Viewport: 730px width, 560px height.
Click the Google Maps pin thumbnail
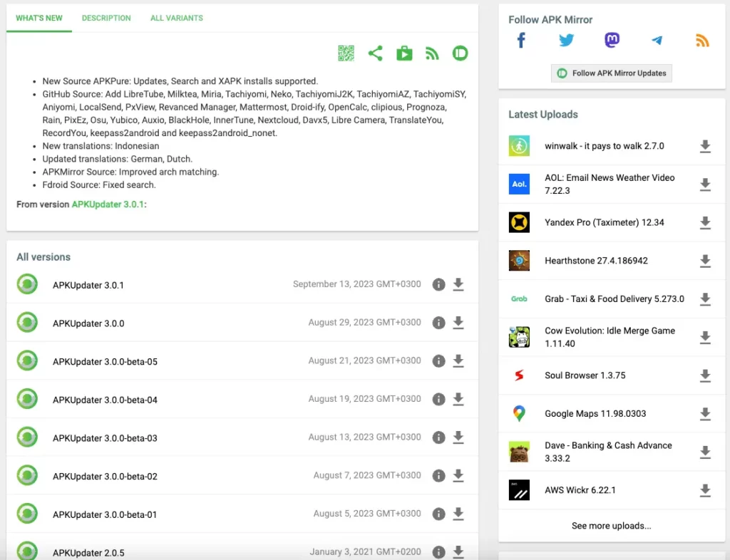tap(519, 413)
